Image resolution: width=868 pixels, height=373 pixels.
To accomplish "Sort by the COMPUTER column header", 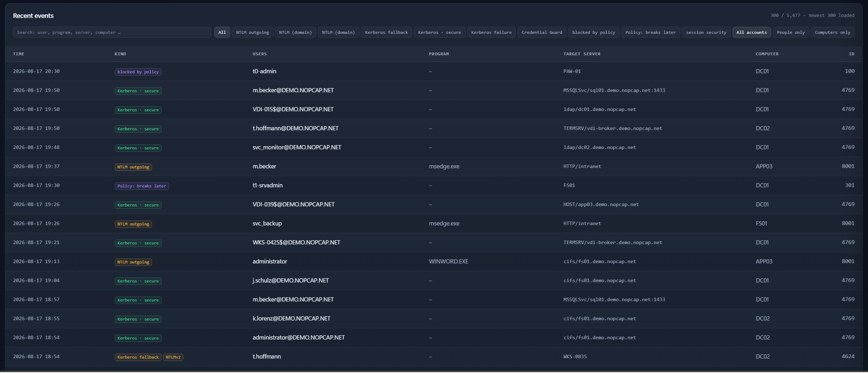I will 767,54.
